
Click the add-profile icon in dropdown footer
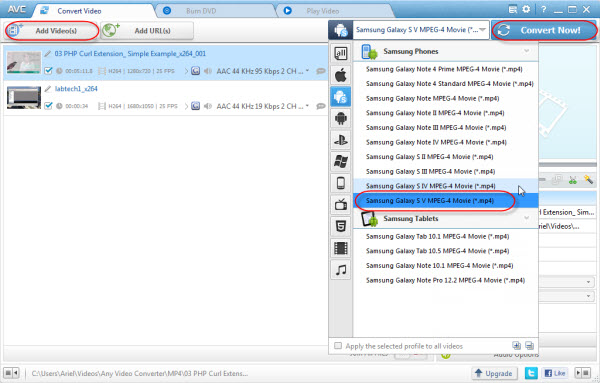pyautogui.click(x=516, y=346)
